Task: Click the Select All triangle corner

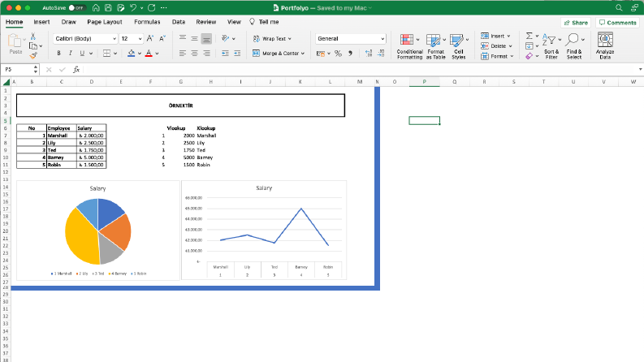Action: (6, 82)
